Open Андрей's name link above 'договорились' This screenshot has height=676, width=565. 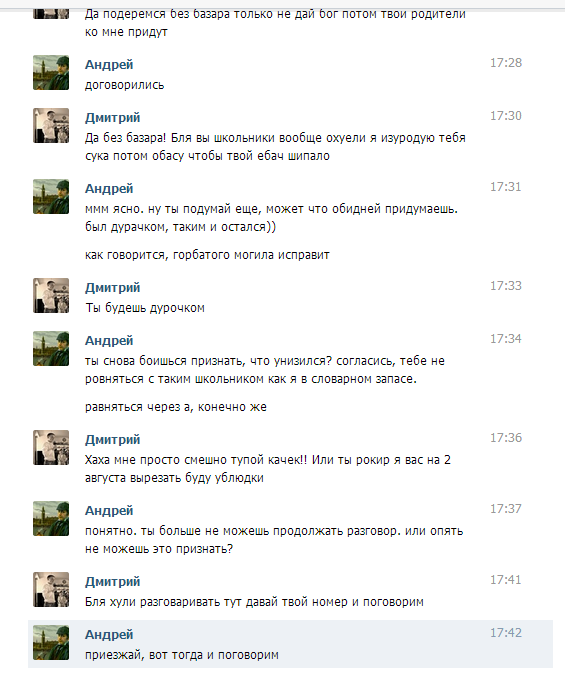point(109,65)
